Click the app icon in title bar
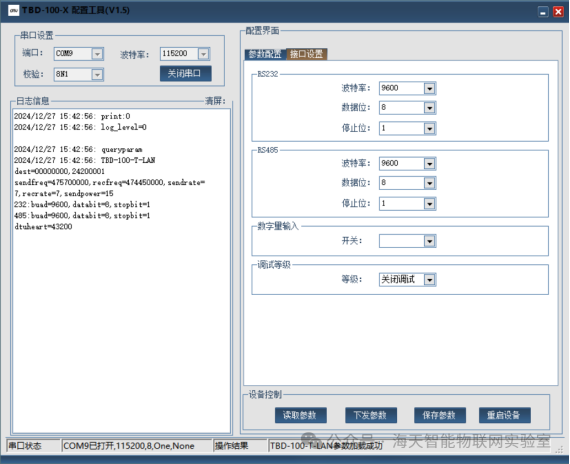This screenshot has width=570, height=464. [13, 10]
